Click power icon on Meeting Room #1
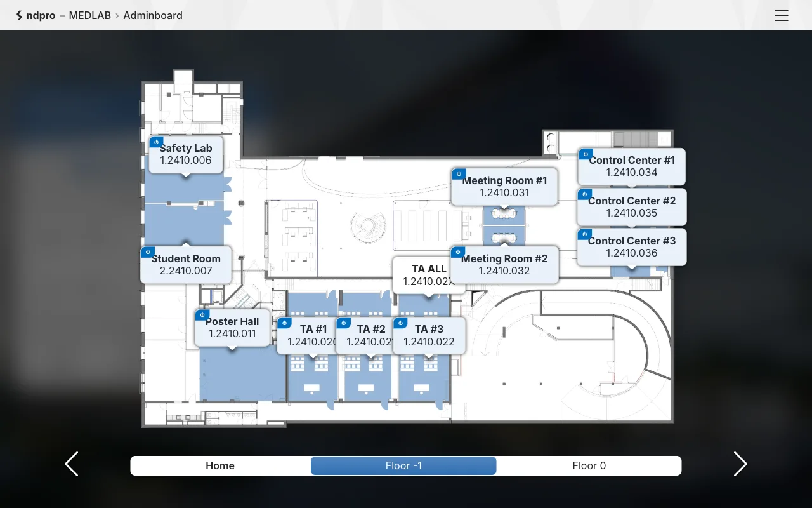Screen dimensions: 812x508 click(x=459, y=174)
